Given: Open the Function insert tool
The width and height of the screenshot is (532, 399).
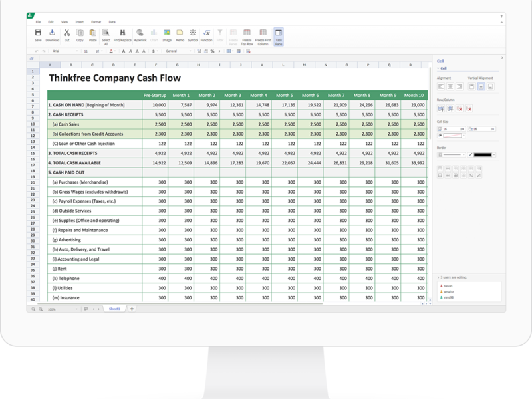Looking at the screenshot, I should pos(207,33).
